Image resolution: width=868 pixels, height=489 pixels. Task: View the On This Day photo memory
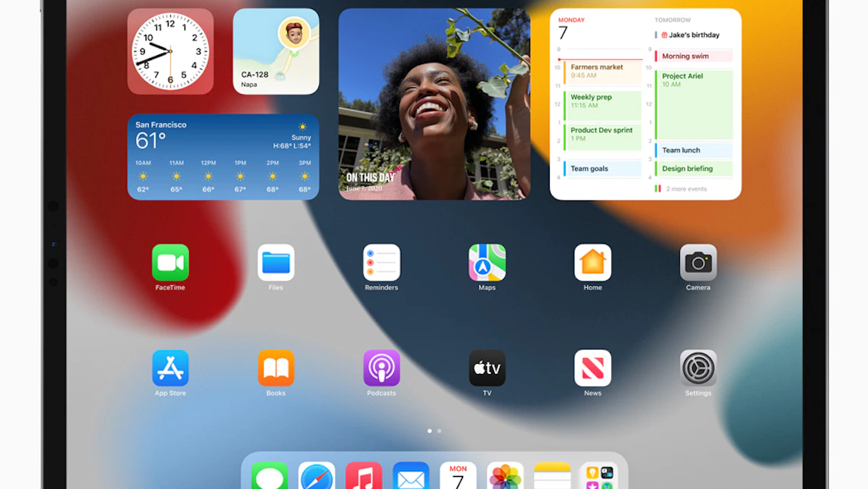click(434, 104)
